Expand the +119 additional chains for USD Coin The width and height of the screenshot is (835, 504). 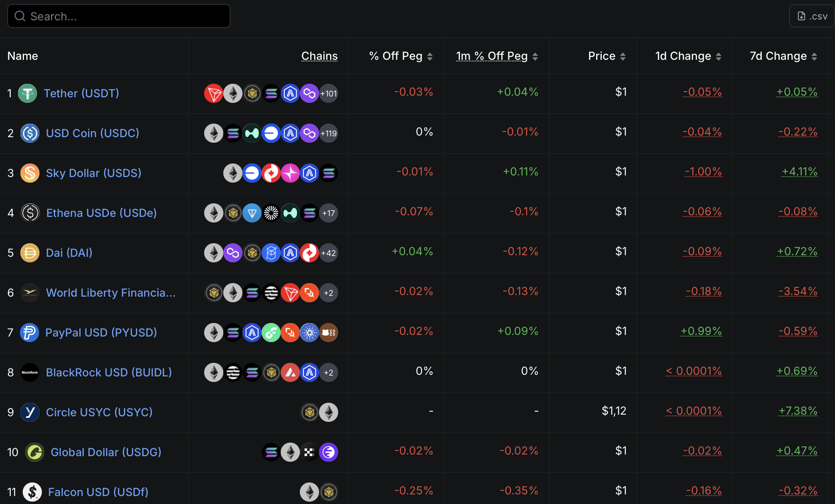click(328, 133)
